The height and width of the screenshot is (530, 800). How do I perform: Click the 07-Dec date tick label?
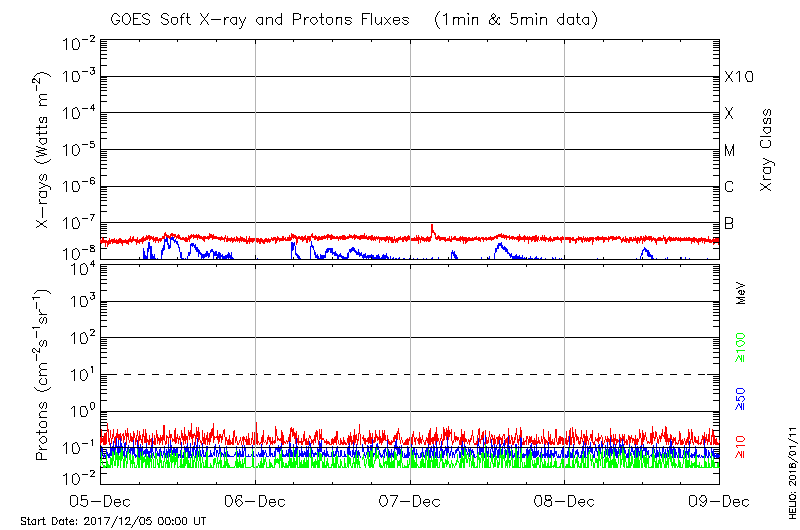click(x=410, y=500)
